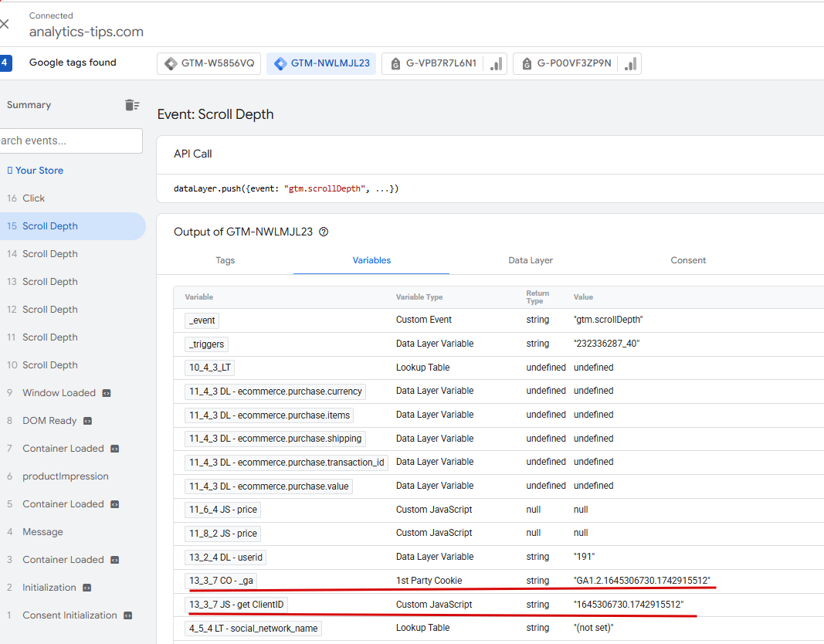Click the 13_2_4 DL - userid variable
This screenshot has width=824, height=644.
[225, 558]
